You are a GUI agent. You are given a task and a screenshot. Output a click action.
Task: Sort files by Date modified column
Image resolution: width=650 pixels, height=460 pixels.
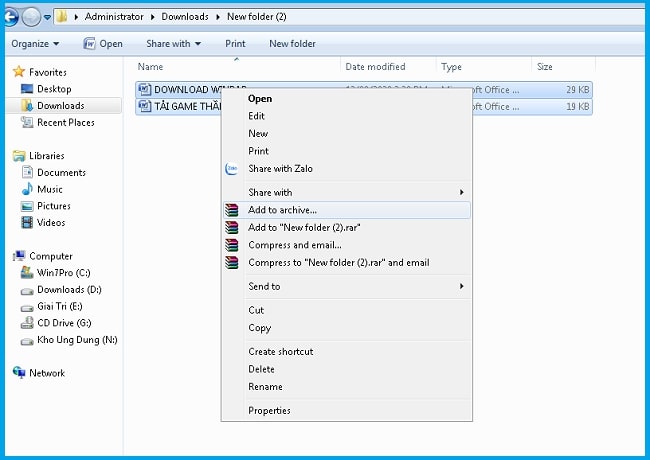point(375,67)
